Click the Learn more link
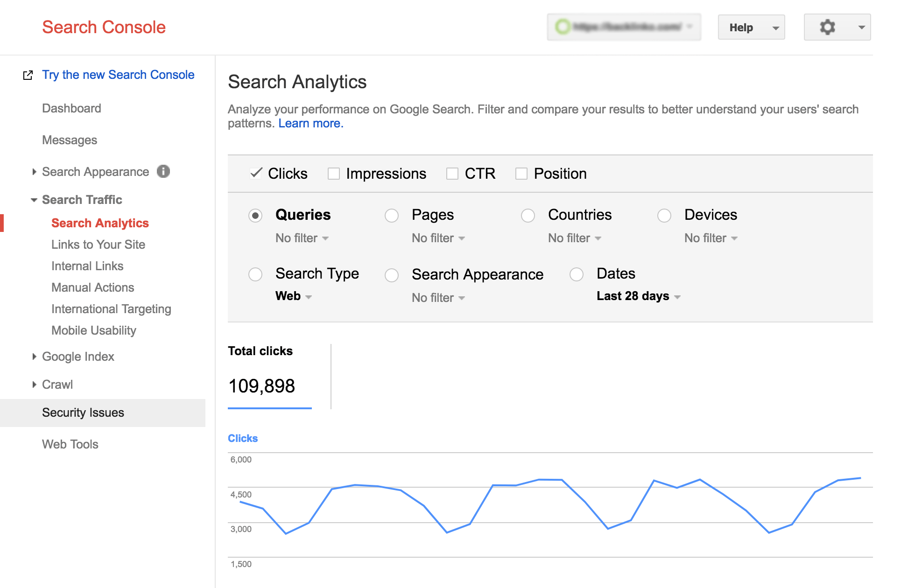Image resolution: width=915 pixels, height=588 pixels. pyautogui.click(x=311, y=124)
